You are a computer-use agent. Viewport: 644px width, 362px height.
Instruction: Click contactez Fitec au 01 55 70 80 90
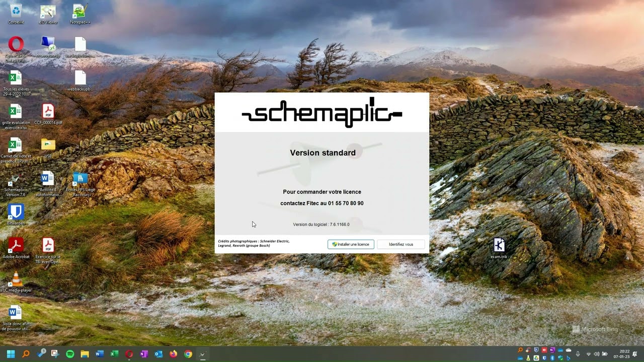pos(322,203)
